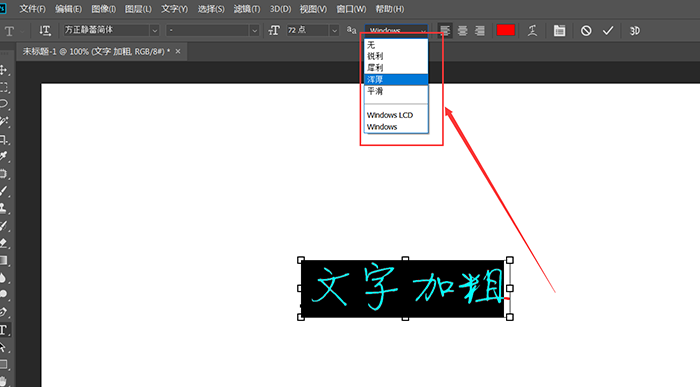Select the Rectangular Marquee tool
The height and width of the screenshot is (387, 700).
(x=4, y=87)
